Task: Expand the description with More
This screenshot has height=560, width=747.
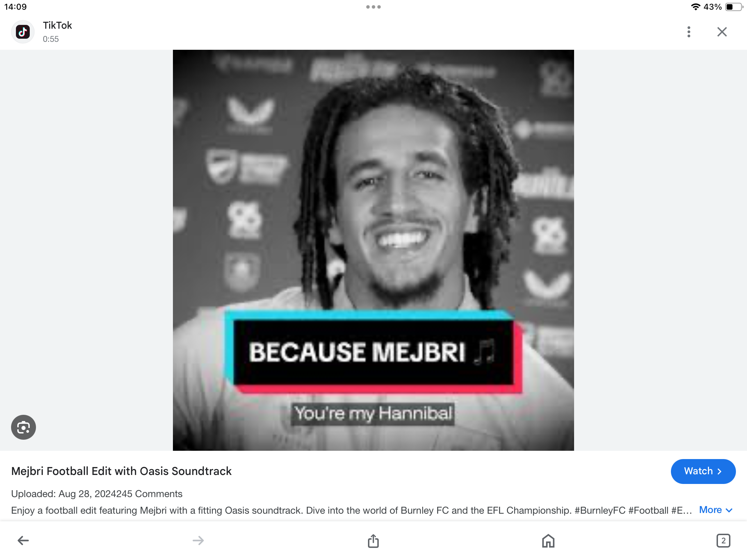Action: click(710, 510)
